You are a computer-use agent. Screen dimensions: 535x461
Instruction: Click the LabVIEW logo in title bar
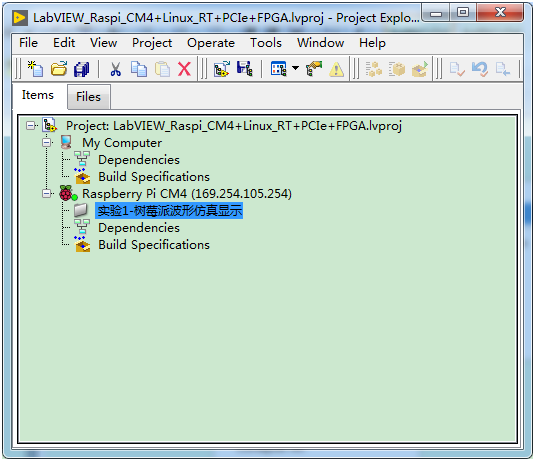point(20,18)
